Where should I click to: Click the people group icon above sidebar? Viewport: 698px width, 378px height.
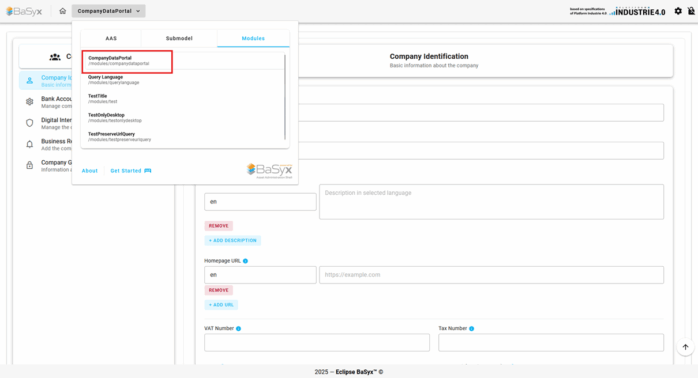(55, 57)
